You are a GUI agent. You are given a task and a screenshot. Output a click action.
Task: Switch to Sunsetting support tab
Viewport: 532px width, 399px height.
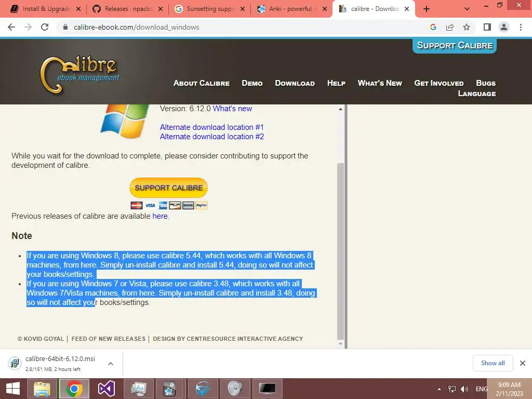click(x=205, y=9)
